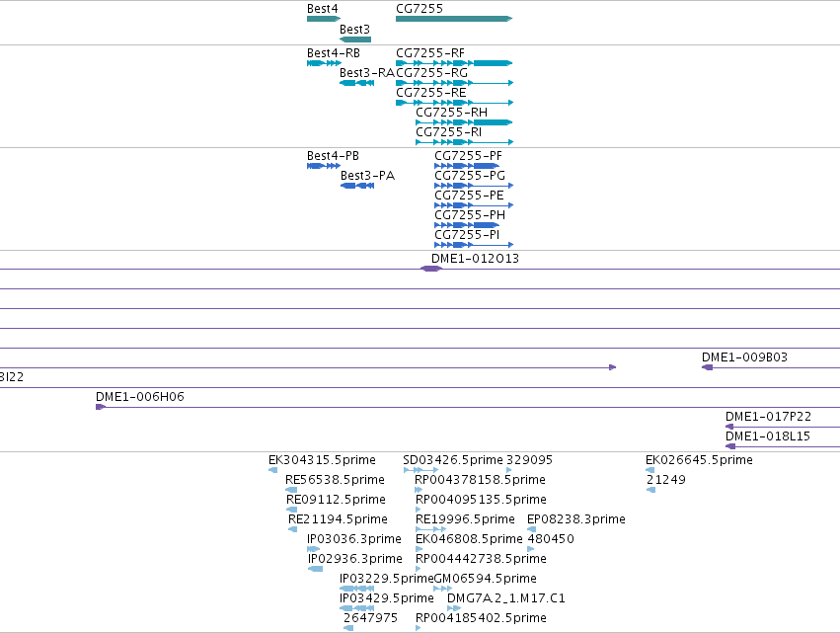Select EST SD03426.5prime

click(420, 470)
